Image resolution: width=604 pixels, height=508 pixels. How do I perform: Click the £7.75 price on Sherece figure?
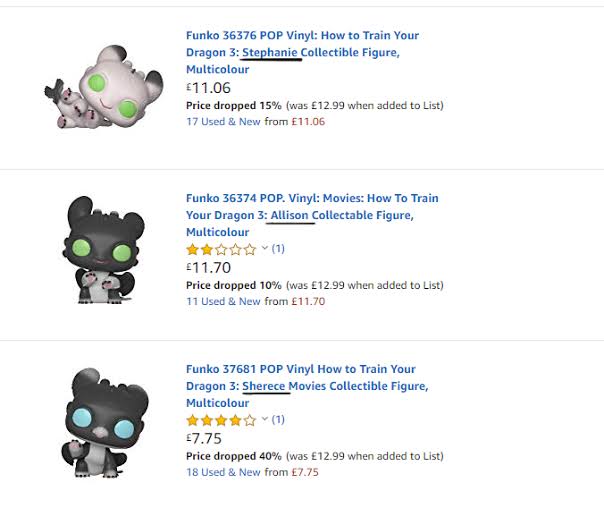pyautogui.click(x=204, y=438)
